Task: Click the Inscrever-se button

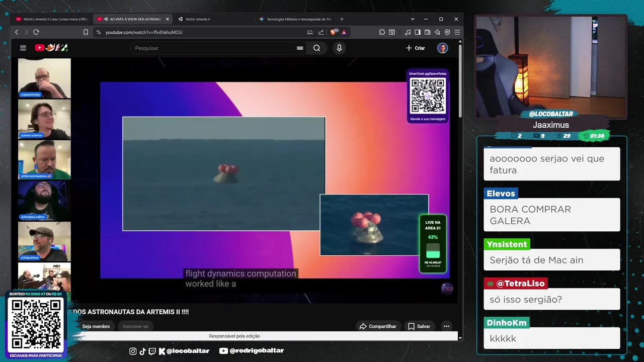Action: (136, 326)
